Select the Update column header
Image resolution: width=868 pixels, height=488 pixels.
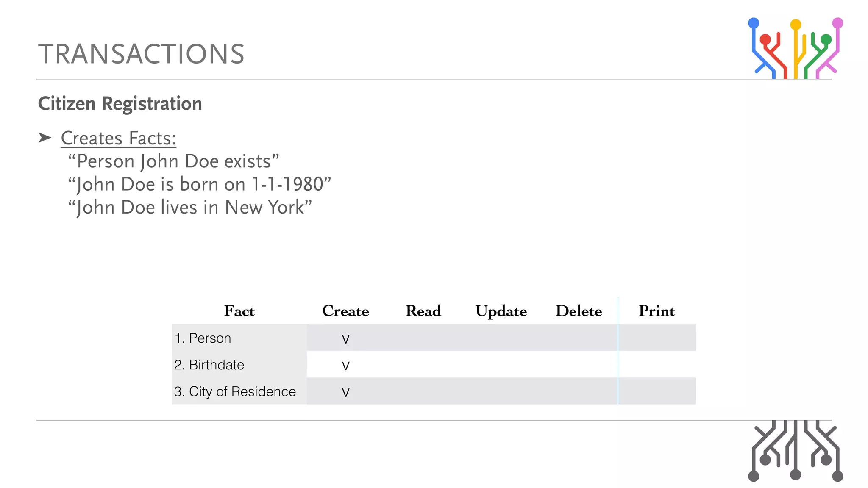pyautogui.click(x=501, y=311)
